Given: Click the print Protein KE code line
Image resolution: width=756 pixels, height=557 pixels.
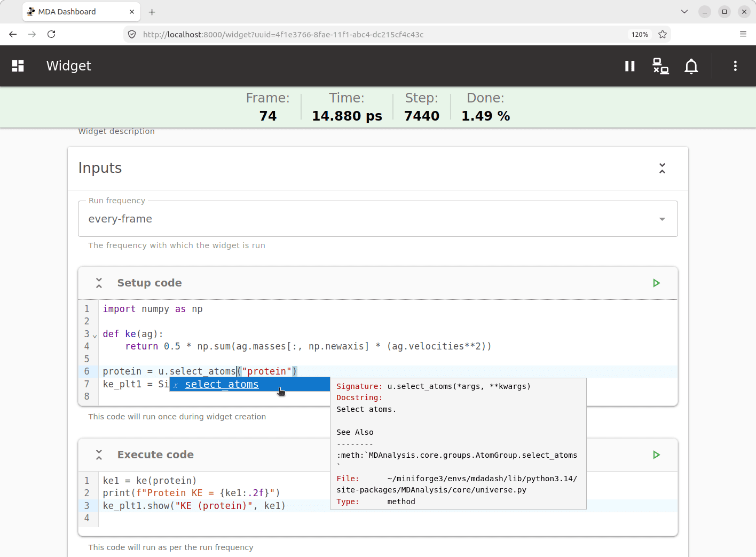Looking at the screenshot, I should [x=192, y=493].
